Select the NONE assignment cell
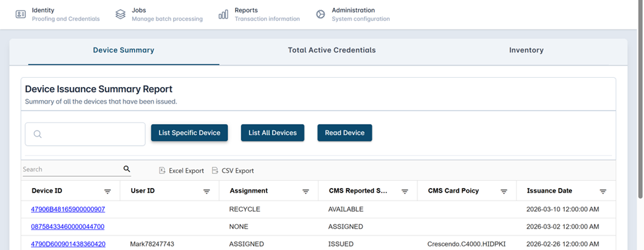 tap(238, 227)
